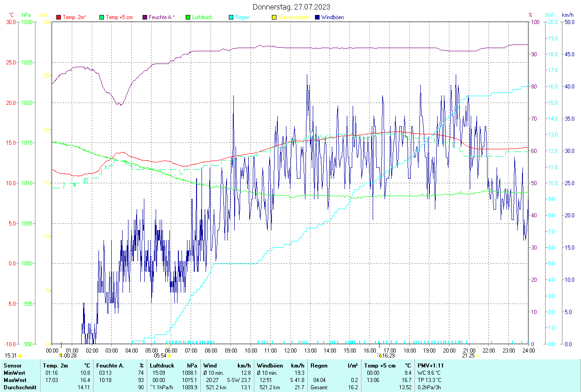
Task: Click the light green Luftdruck legend swatch
Action: 188,17
